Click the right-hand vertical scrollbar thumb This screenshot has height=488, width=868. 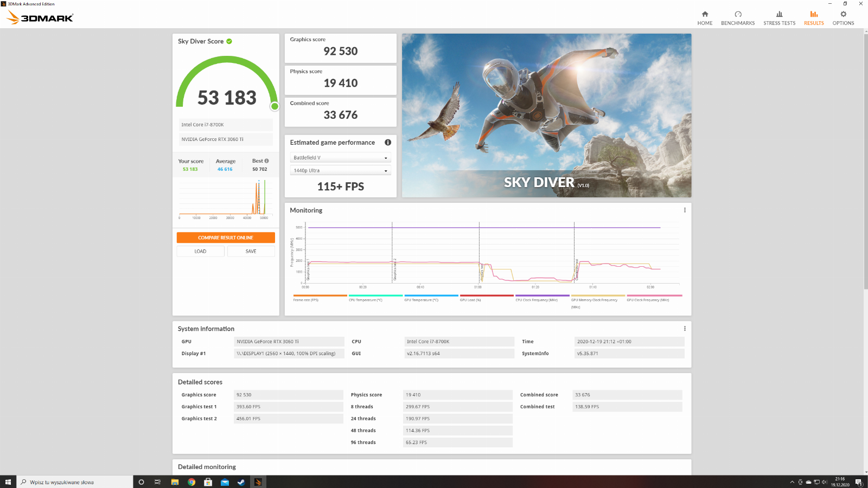[x=865, y=161]
